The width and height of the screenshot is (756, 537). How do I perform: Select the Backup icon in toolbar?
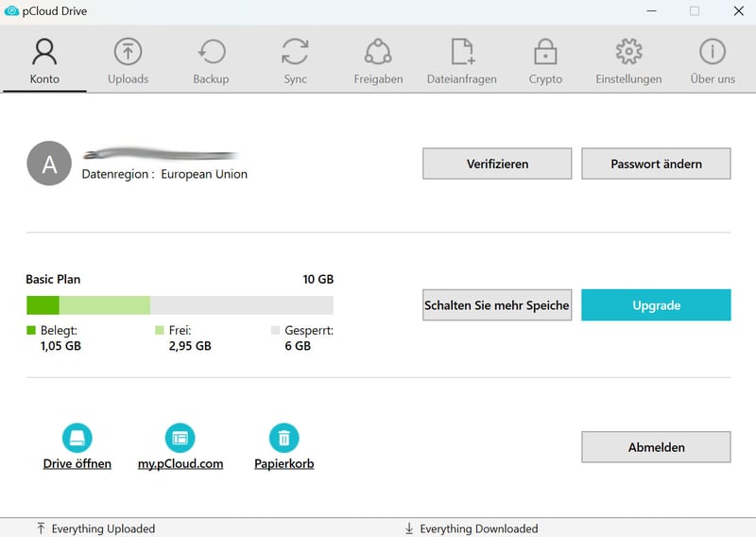[x=211, y=52]
